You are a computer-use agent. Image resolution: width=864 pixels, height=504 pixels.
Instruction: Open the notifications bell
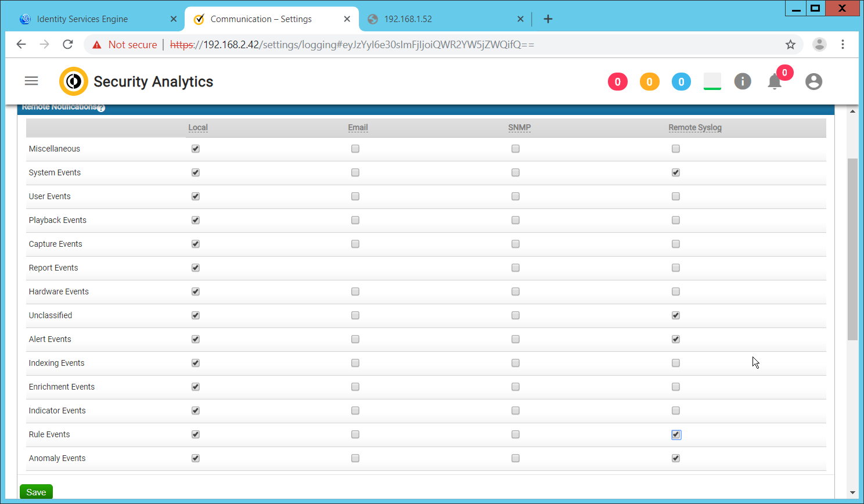point(775,82)
